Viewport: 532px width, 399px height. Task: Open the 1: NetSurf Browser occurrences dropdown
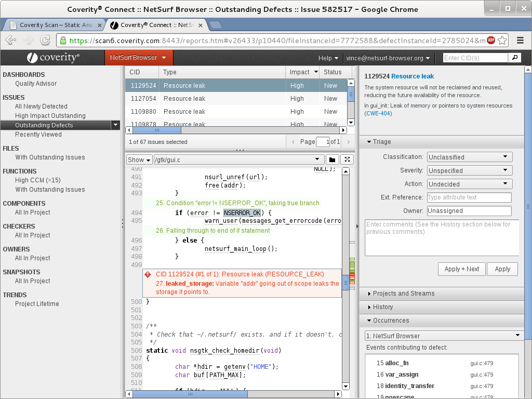click(x=444, y=336)
